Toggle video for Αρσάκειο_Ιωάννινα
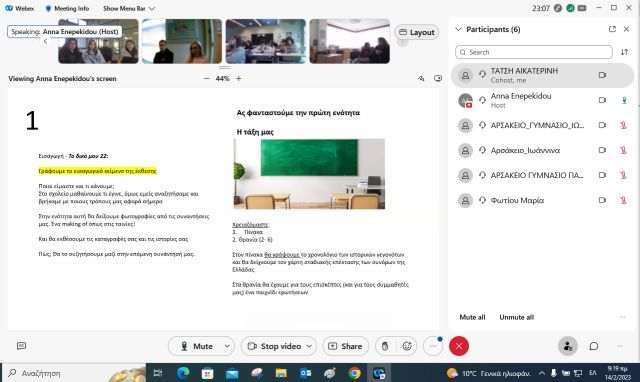Viewport: 640px width, 382px height. [602, 150]
